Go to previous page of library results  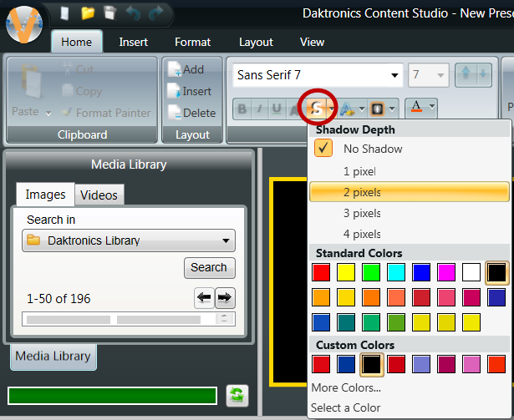click(x=204, y=298)
